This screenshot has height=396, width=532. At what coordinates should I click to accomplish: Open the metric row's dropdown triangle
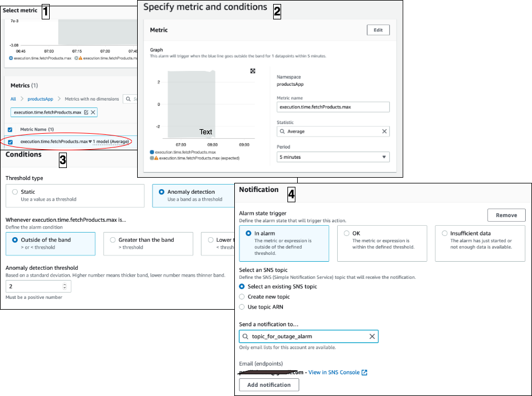pos(90,142)
